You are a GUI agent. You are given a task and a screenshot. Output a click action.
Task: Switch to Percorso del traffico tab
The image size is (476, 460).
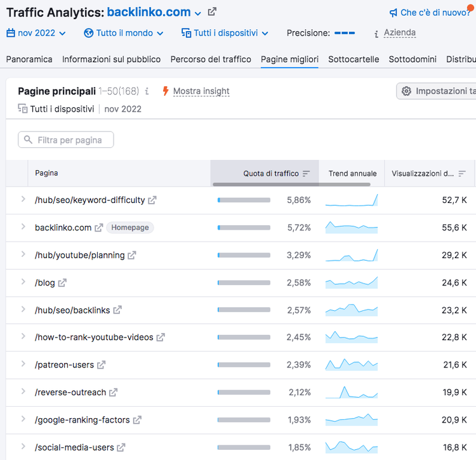[211, 59]
